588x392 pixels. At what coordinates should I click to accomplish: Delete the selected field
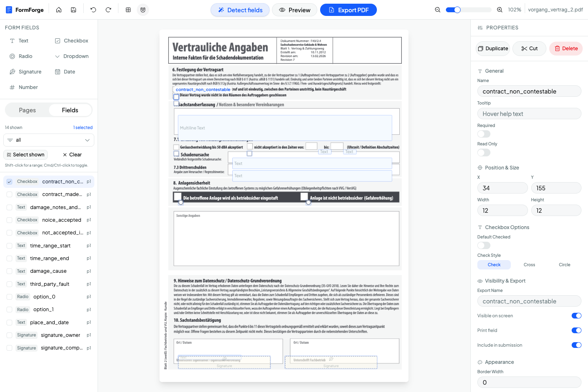(566, 49)
